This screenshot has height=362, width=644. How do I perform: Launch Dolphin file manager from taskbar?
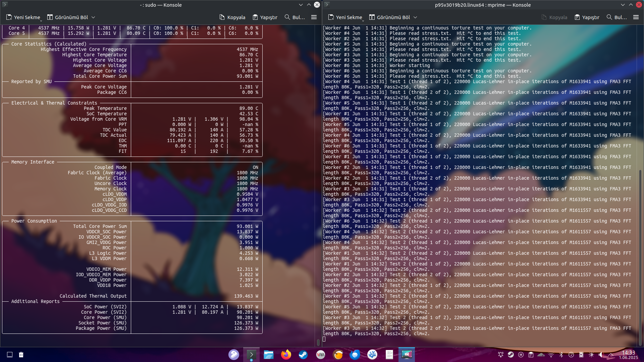(x=269, y=354)
